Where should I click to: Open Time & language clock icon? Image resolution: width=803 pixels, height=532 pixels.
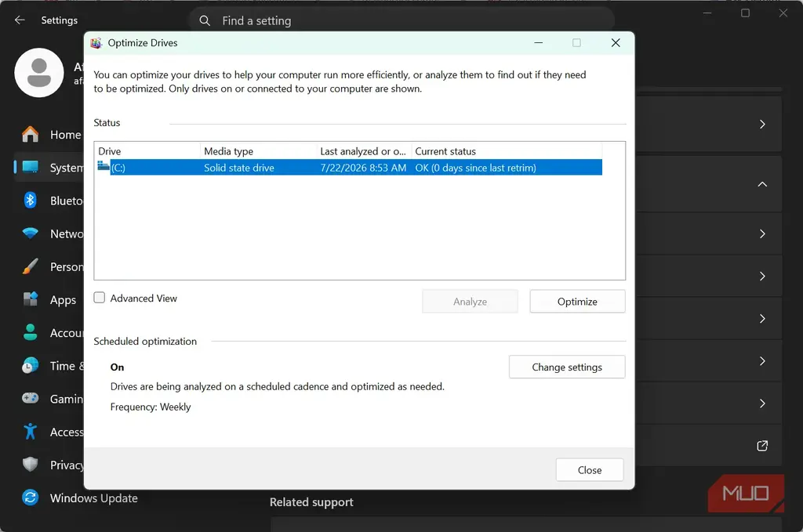(31, 365)
